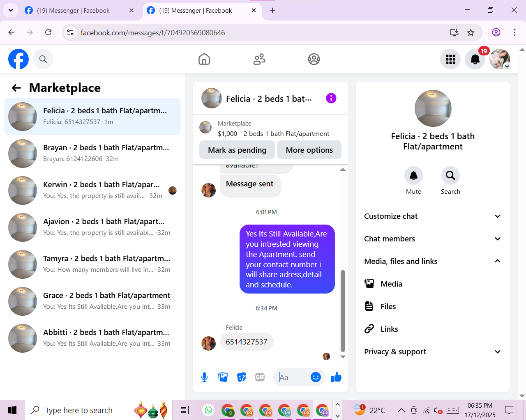Open the Grace conversation
Viewport: 526px width, 420px height.
pyautogui.click(x=92, y=301)
